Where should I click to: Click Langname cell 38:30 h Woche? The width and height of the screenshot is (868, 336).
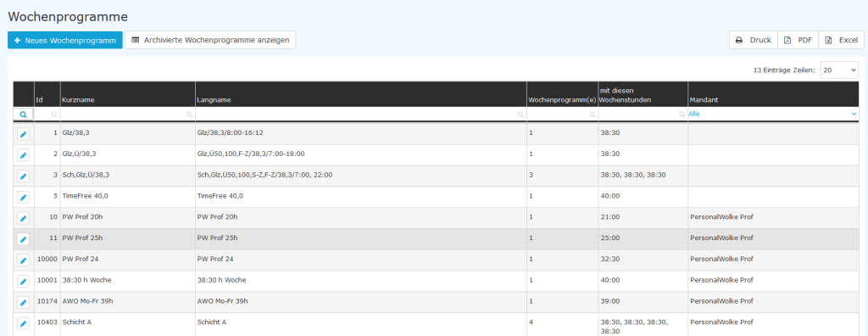pos(361,281)
